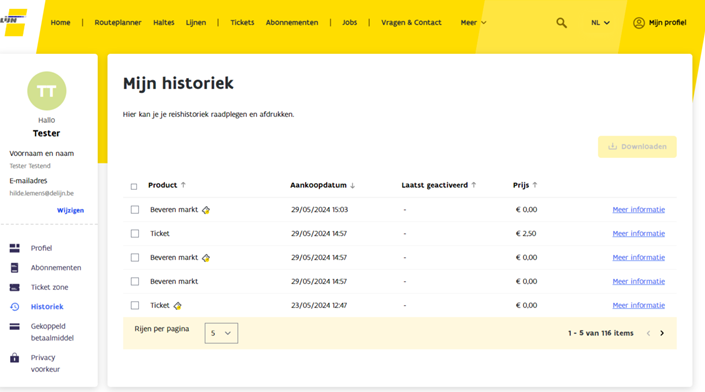The width and height of the screenshot is (705, 392).
Task: Click the Abonnementen sidebar icon
Action: (14, 268)
